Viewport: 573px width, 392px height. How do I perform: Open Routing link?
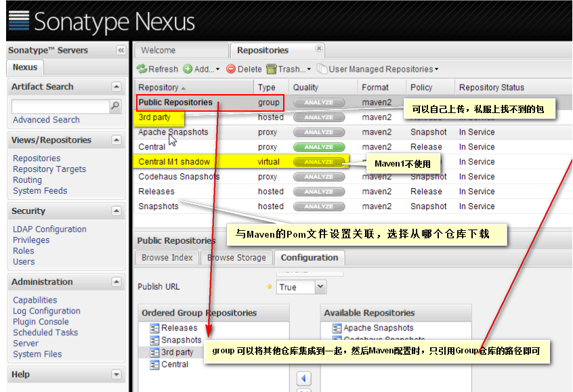tap(27, 180)
